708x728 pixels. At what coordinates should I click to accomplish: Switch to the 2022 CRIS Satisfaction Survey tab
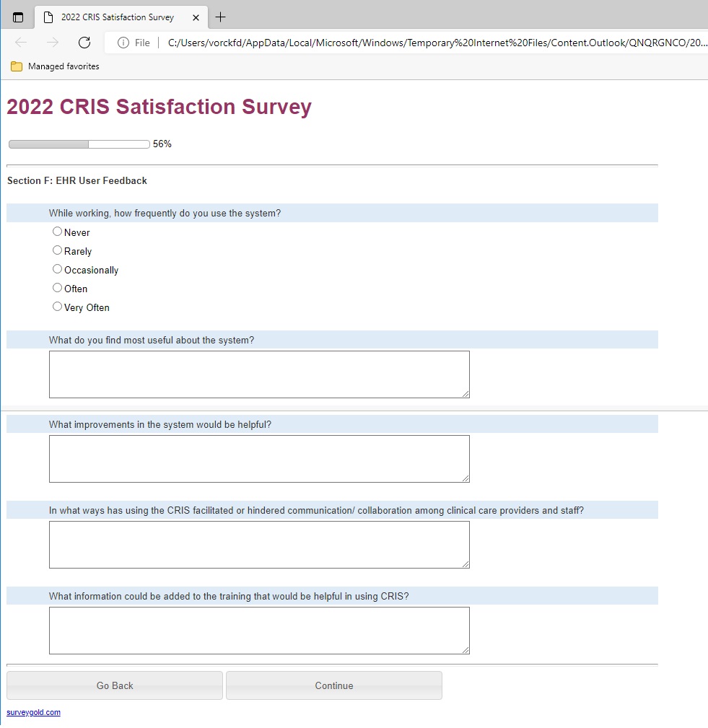[x=115, y=17]
